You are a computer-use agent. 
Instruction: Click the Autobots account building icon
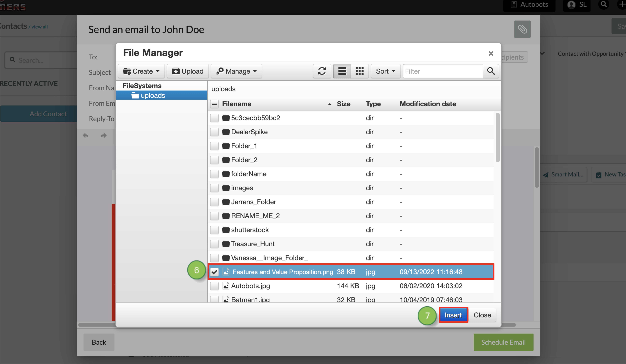point(514,4)
